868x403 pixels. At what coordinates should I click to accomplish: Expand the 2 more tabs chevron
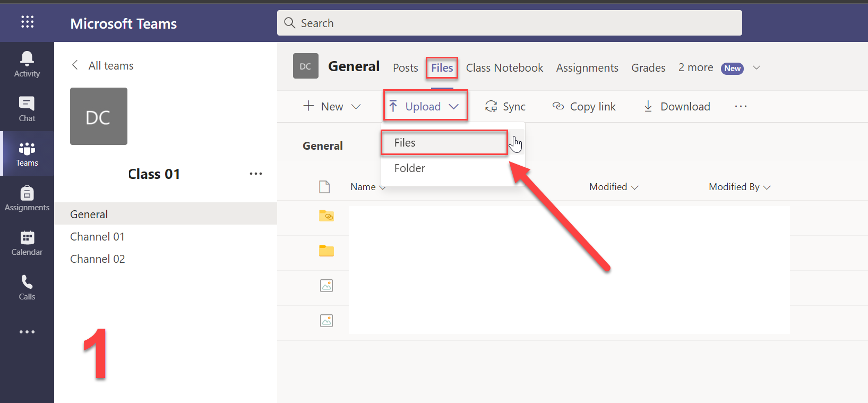click(757, 67)
